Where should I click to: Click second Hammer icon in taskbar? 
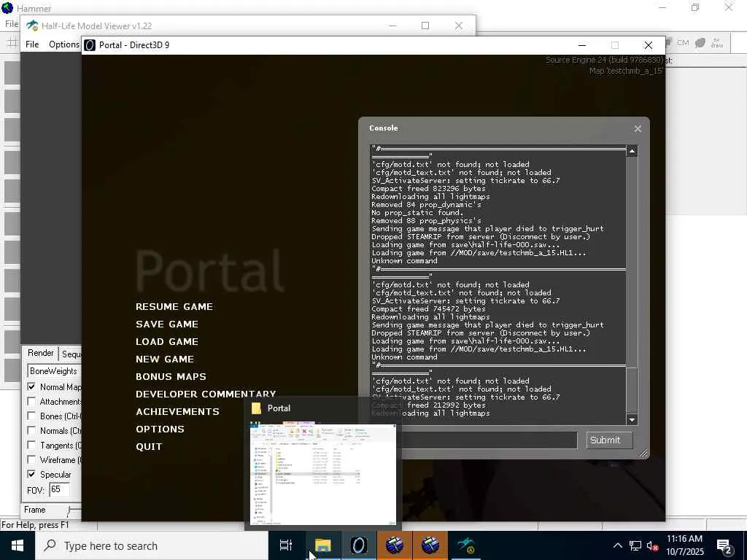coord(430,545)
